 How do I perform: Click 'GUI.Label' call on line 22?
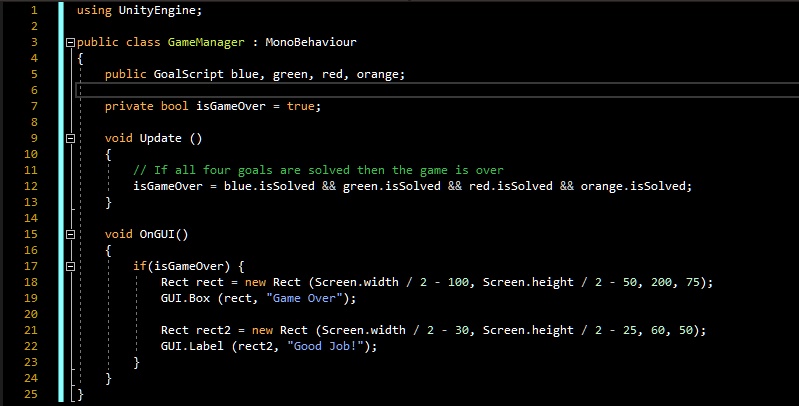coord(192,346)
